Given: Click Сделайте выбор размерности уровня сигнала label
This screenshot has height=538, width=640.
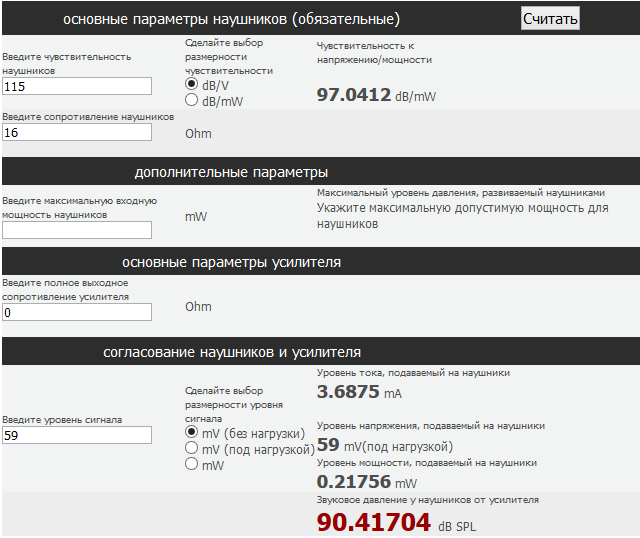Looking at the screenshot, I should tap(234, 405).
